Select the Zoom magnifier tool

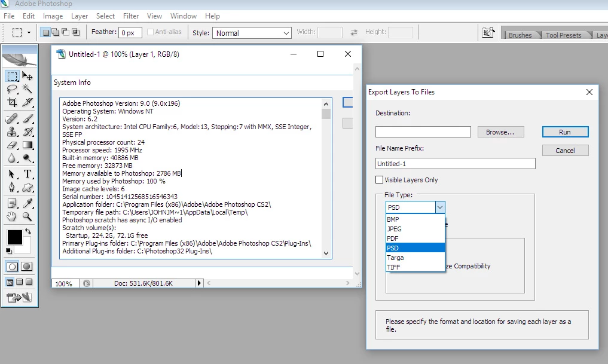pos(27,217)
